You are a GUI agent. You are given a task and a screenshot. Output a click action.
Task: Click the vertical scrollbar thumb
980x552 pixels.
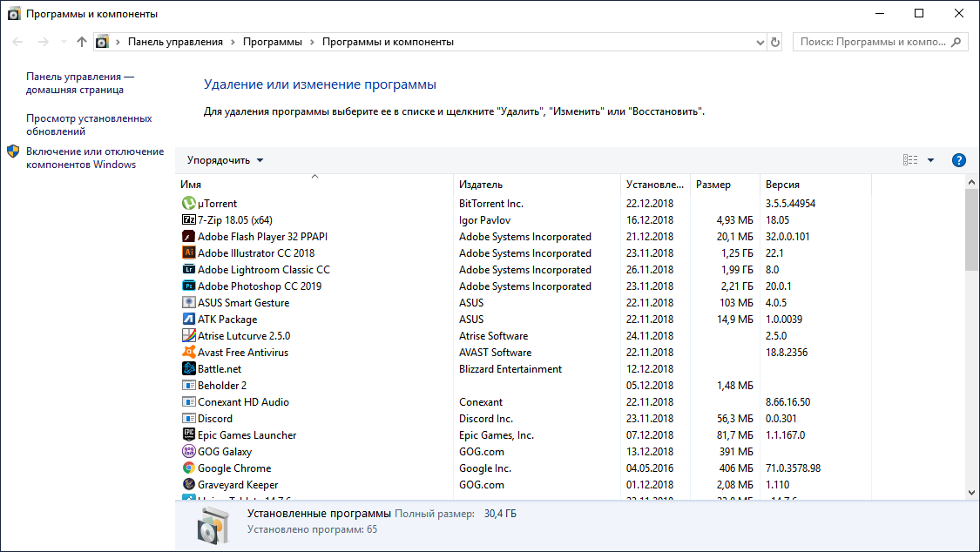[971, 229]
